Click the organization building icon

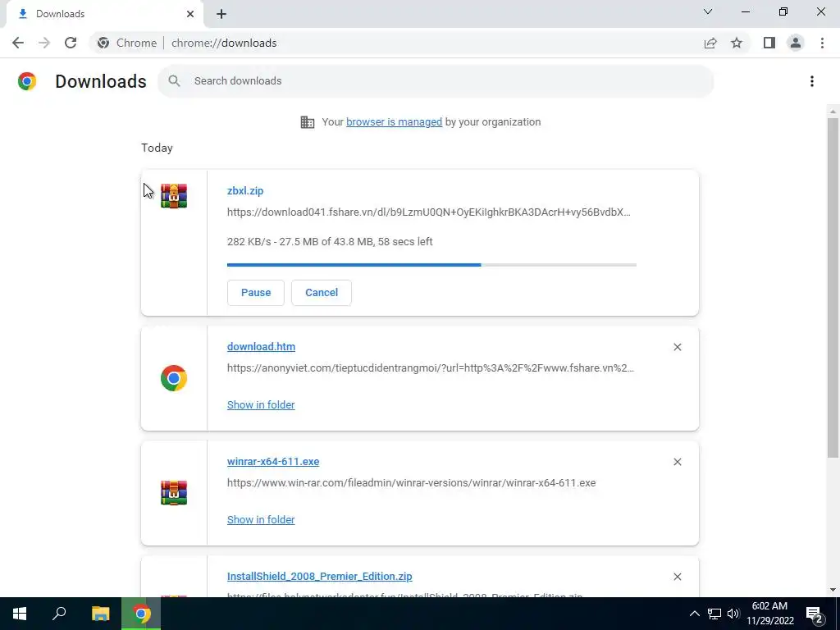point(308,122)
